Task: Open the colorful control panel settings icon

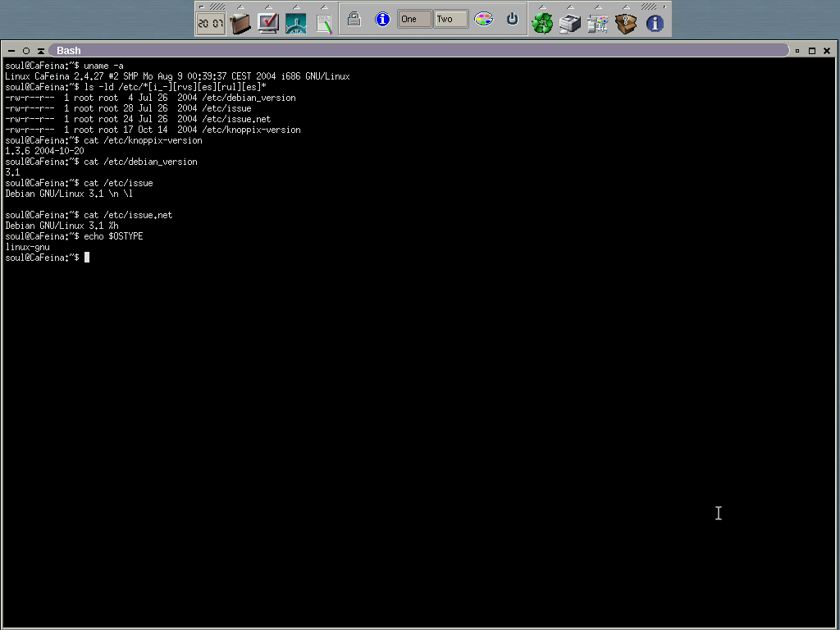Action: pos(598,23)
